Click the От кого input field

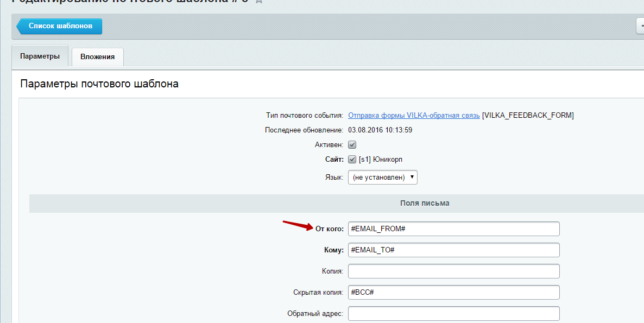pos(453,229)
